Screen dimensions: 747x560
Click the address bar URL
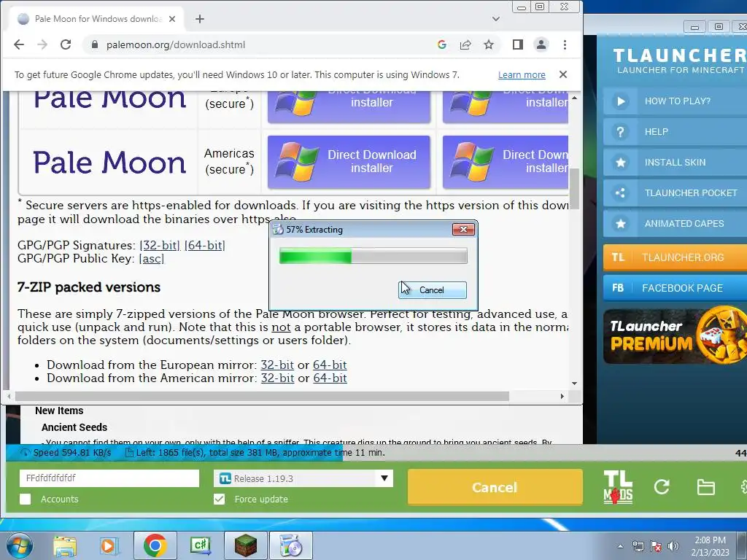point(175,44)
